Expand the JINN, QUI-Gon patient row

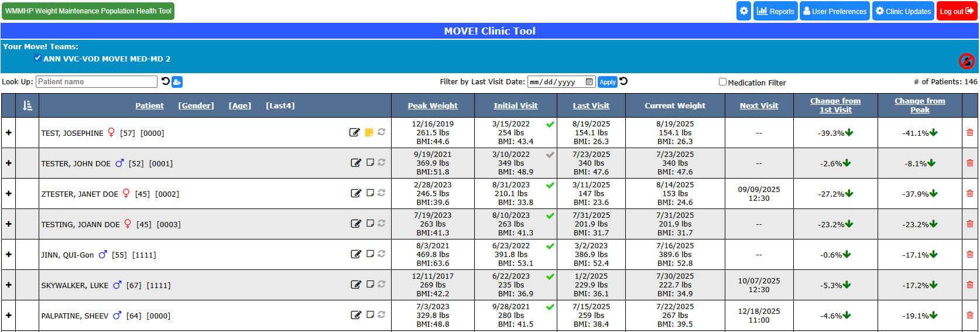click(x=9, y=255)
